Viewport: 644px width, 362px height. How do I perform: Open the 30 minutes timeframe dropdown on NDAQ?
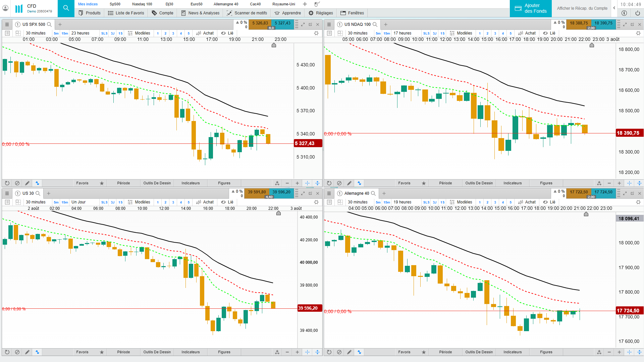click(358, 33)
